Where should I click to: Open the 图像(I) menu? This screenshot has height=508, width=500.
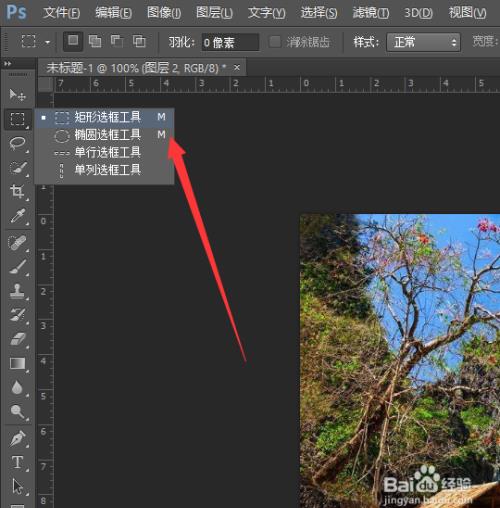pos(164,13)
